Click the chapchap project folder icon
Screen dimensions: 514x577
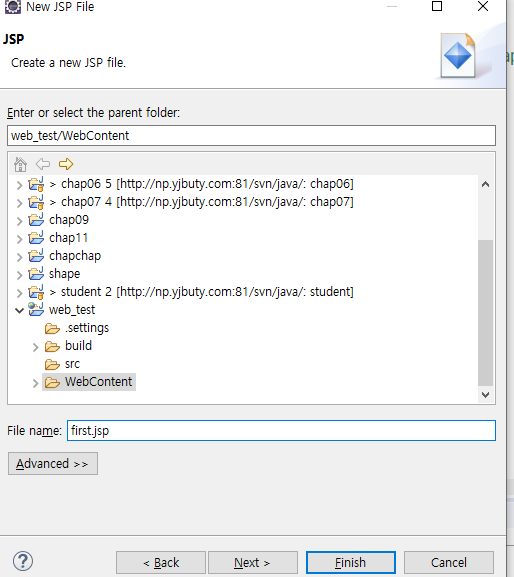coord(36,256)
